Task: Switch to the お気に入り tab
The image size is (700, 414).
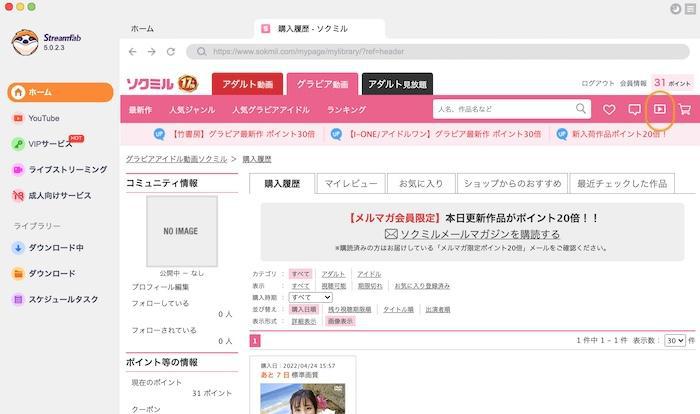Action: pyautogui.click(x=421, y=184)
